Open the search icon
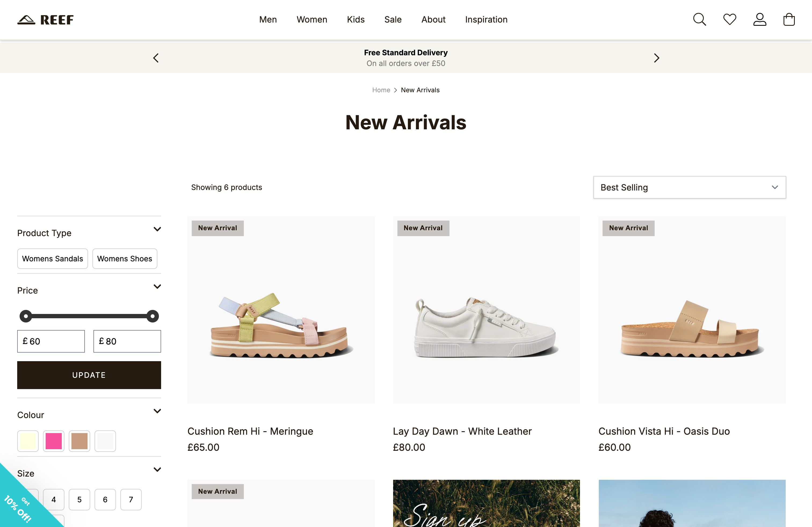 click(699, 19)
